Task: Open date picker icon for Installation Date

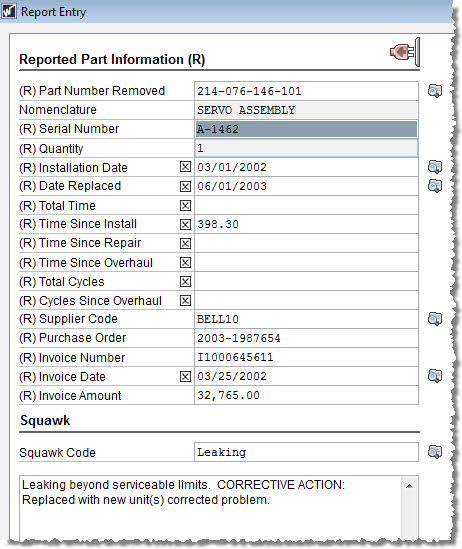Action: click(x=435, y=167)
